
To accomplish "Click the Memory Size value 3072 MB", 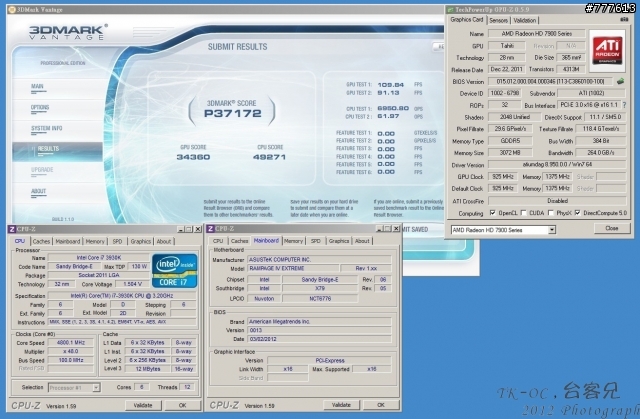I will click(510, 153).
